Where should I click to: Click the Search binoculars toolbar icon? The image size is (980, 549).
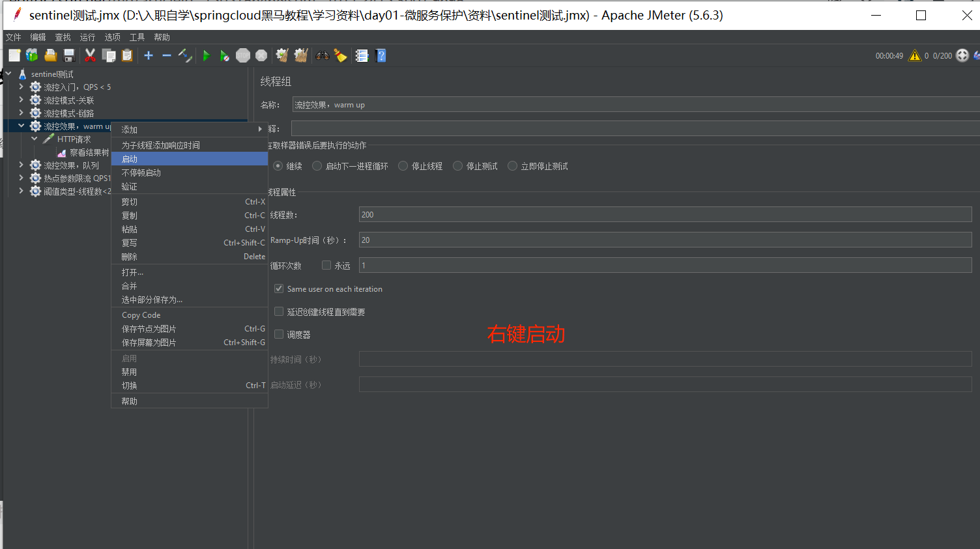point(323,56)
